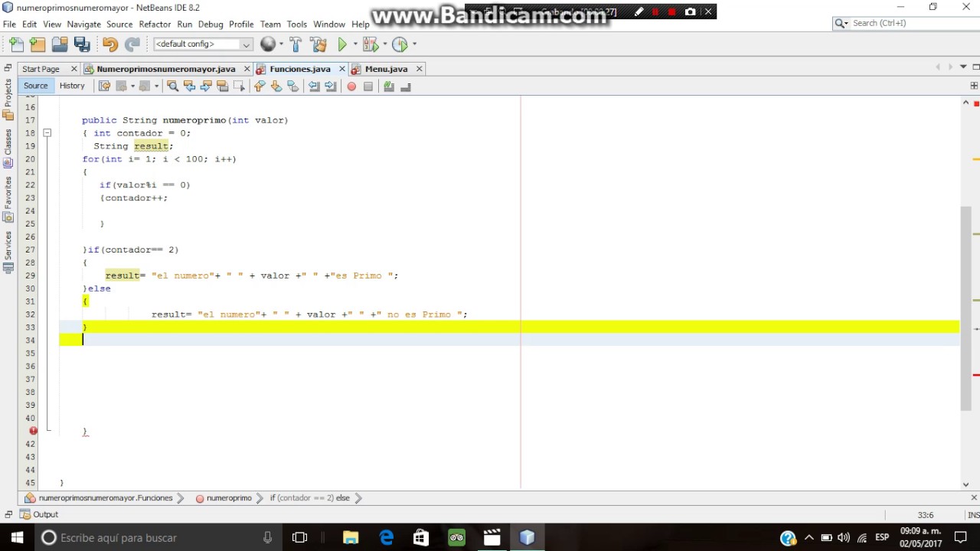The width and height of the screenshot is (980, 551).
Task: Click taskbar search box
Action: click(x=158, y=537)
